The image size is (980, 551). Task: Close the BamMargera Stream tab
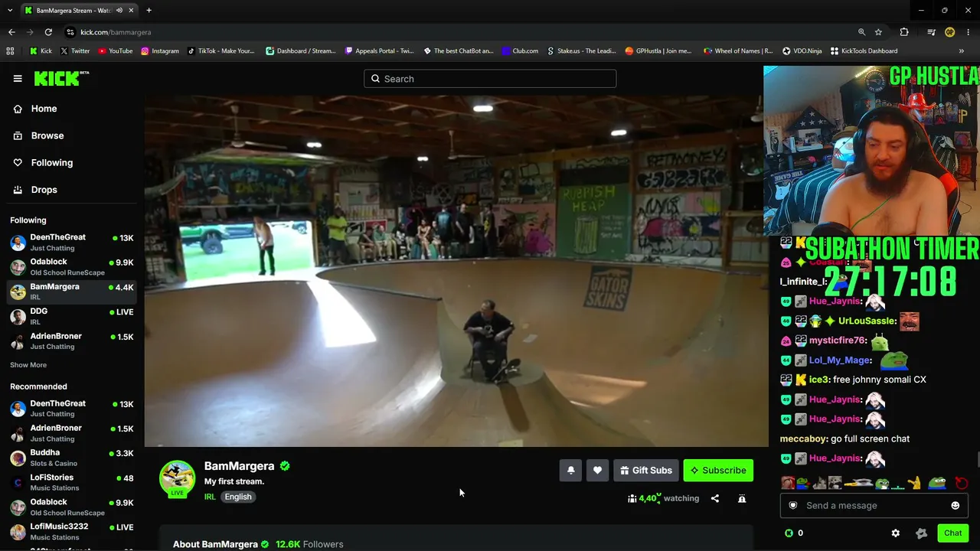(x=131, y=10)
